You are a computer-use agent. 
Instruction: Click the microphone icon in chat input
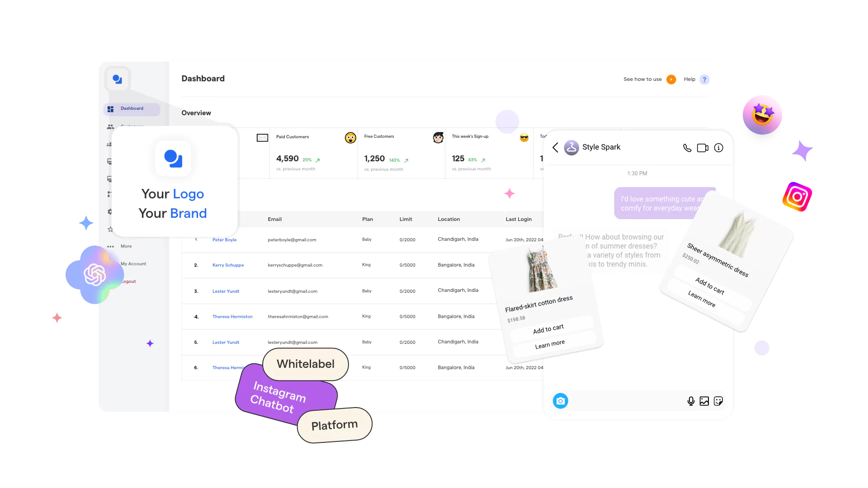690,401
